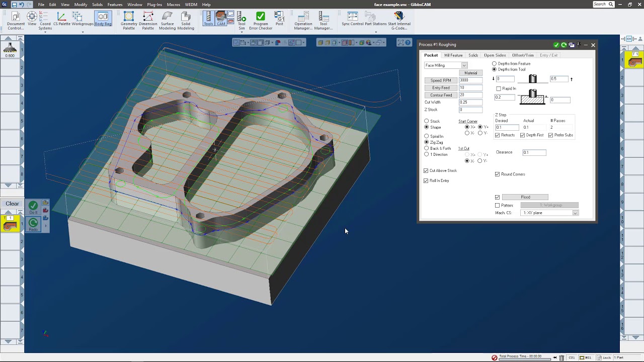Open the Dimension Palette
This screenshot has height=362, width=644.
148,21
